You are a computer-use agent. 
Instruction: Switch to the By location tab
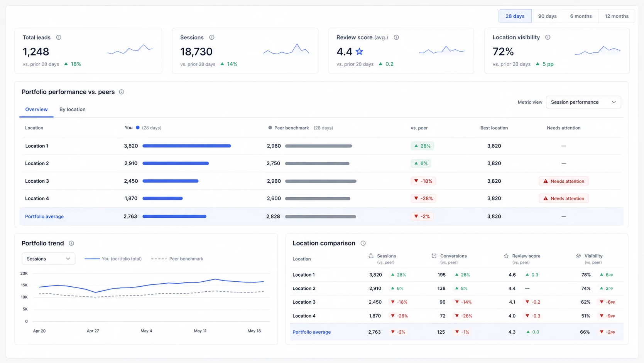(73, 109)
